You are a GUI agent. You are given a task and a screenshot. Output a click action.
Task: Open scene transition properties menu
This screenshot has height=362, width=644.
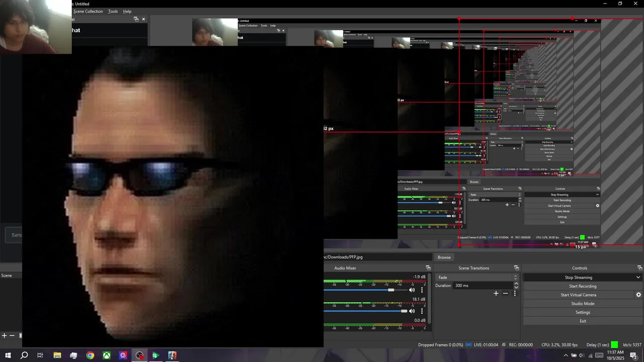tap(515, 293)
